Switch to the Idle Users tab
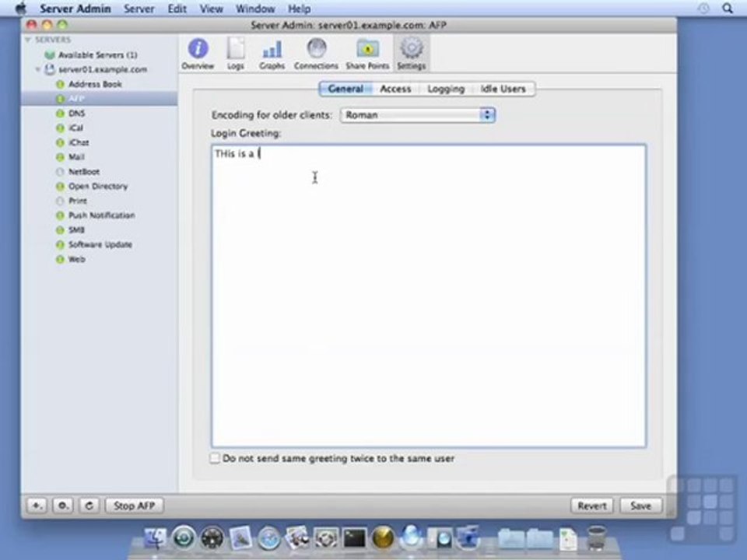The image size is (747, 560). (503, 89)
